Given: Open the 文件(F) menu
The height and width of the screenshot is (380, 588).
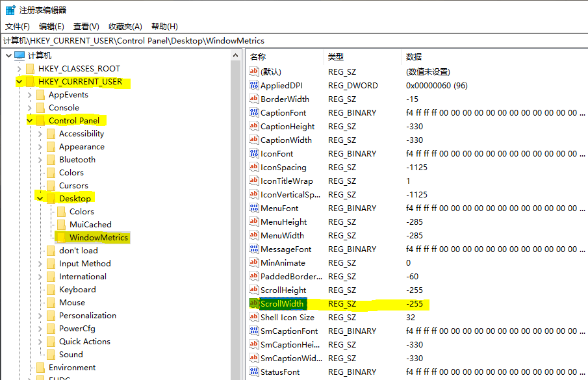Looking at the screenshot, I should click(18, 26).
